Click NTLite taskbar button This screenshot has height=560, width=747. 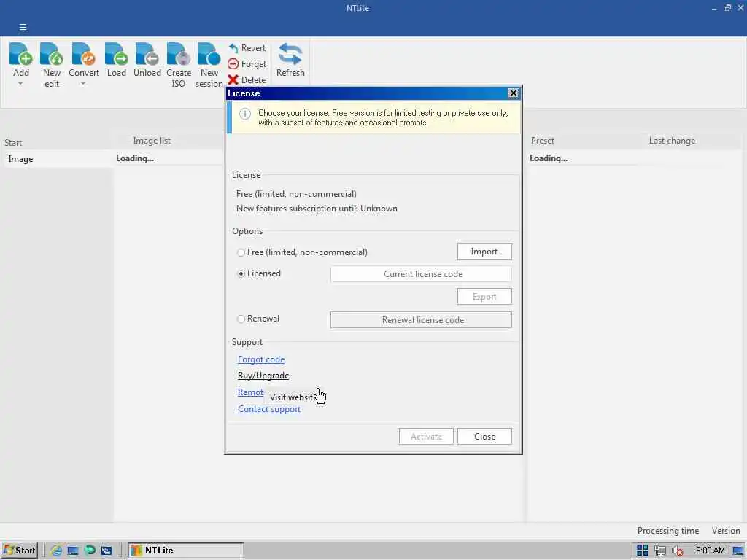[x=186, y=551]
